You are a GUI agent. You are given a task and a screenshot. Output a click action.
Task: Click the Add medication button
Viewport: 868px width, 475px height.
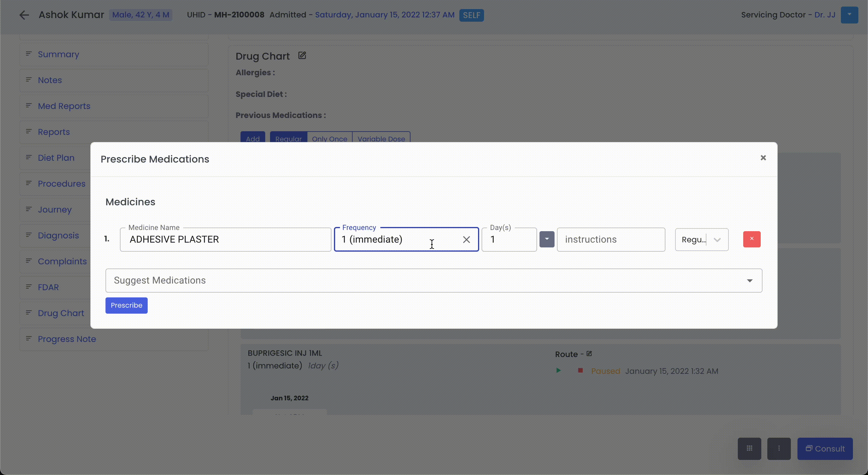pos(253,139)
